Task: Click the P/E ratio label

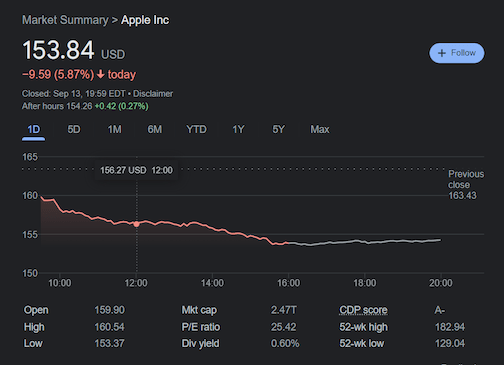Action: click(201, 327)
